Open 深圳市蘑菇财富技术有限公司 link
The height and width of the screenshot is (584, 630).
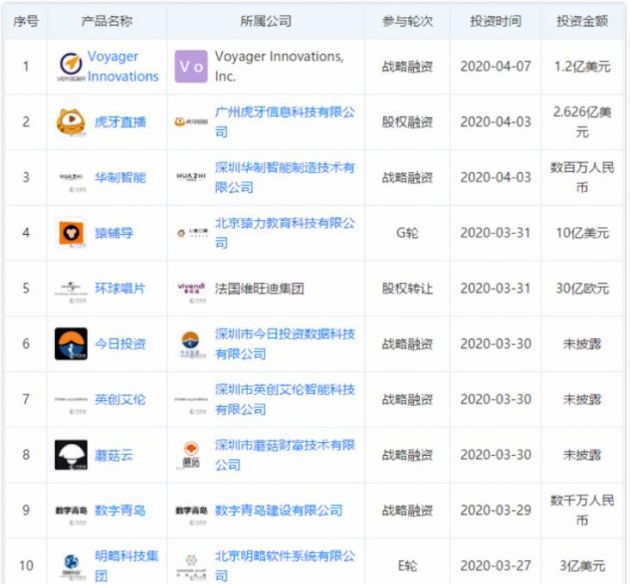(285, 455)
